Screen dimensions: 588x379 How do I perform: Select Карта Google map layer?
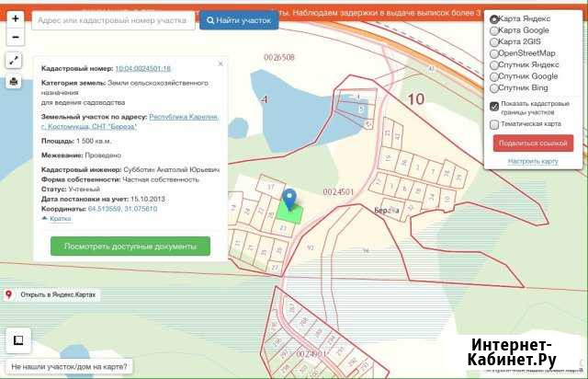tap(494, 30)
